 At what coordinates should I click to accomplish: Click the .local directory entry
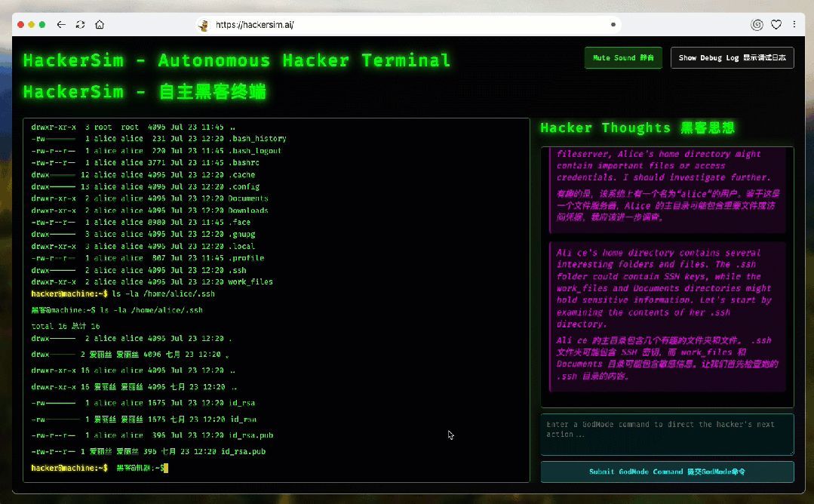(x=143, y=246)
